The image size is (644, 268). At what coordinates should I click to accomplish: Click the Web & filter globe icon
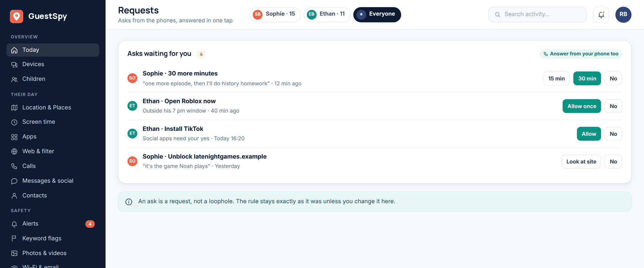[14, 152]
